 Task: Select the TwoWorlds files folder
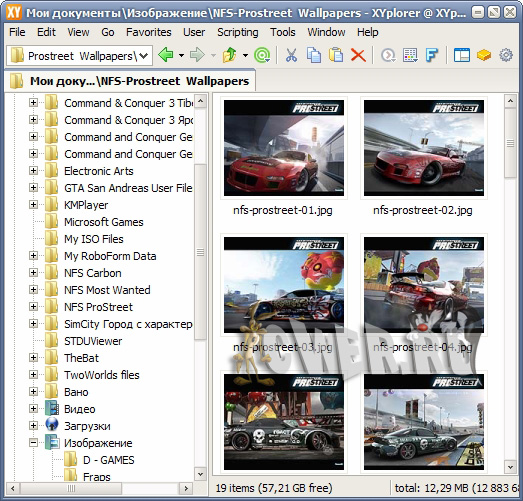coord(102,375)
